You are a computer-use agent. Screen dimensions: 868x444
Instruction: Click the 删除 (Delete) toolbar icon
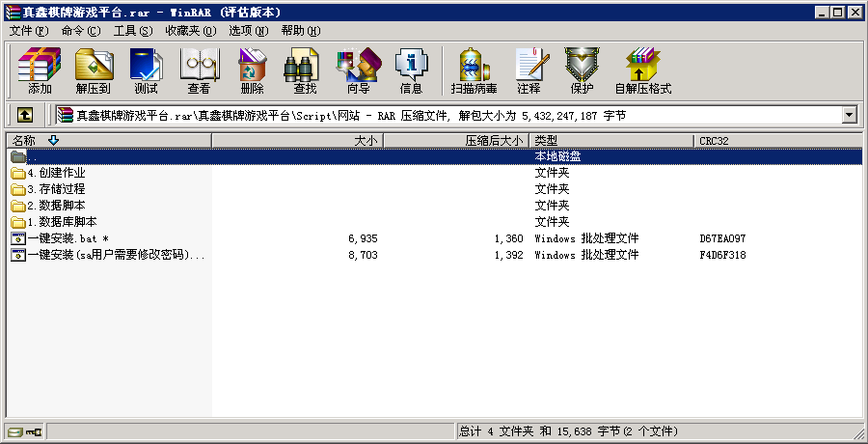point(252,70)
